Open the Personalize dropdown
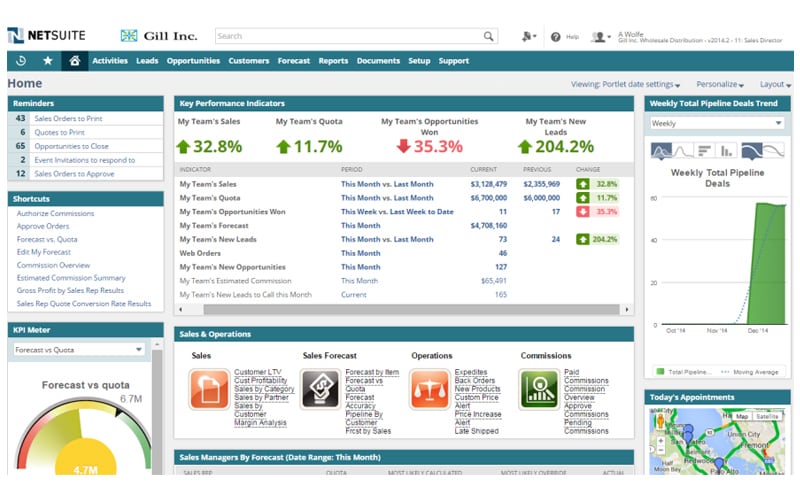This screenshot has height=500, width=800. point(720,84)
